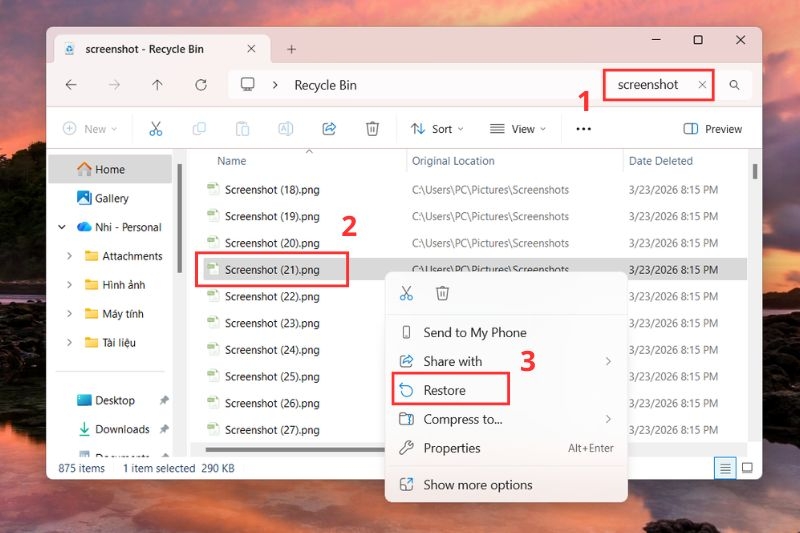The image size is (800, 533).
Task: Go up one level with the up arrow
Action: [157, 85]
